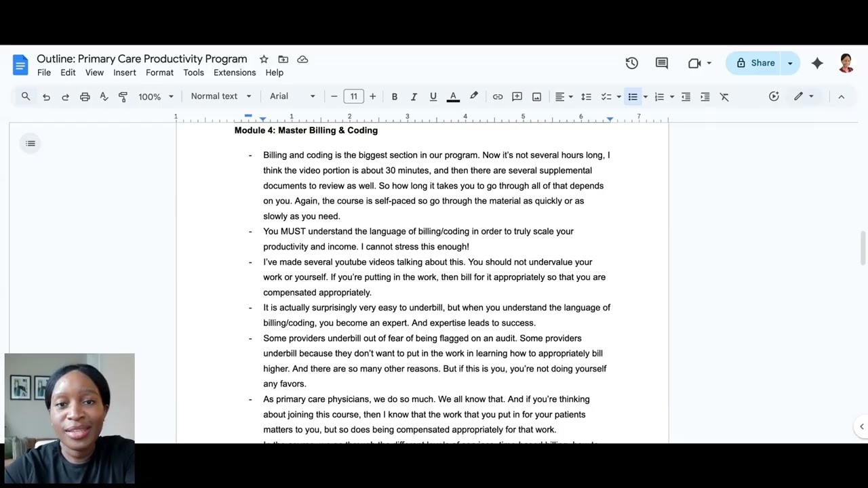Viewport: 868px width, 488px height.
Task: Click the presenter webcam thumbnail
Action: click(70, 418)
